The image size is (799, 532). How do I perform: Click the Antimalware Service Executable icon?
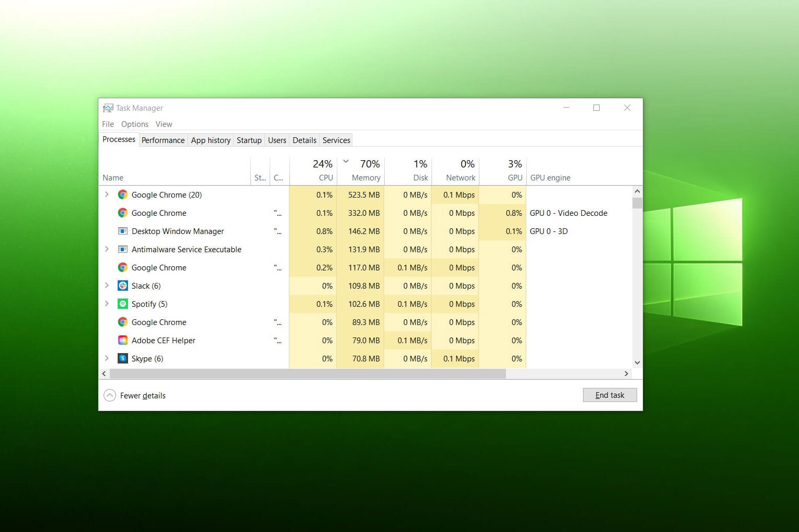click(123, 249)
